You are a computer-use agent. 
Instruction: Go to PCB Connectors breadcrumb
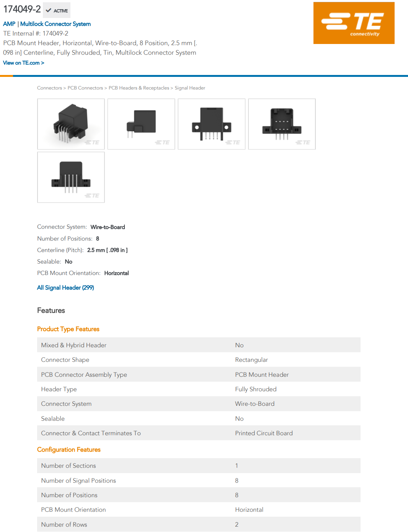click(85, 88)
